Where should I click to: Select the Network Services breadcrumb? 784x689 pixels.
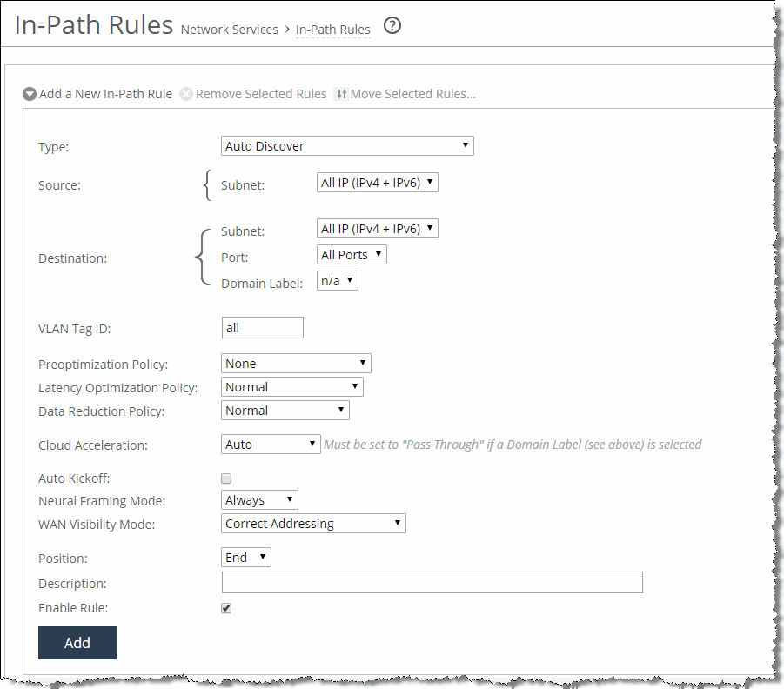coord(230,30)
